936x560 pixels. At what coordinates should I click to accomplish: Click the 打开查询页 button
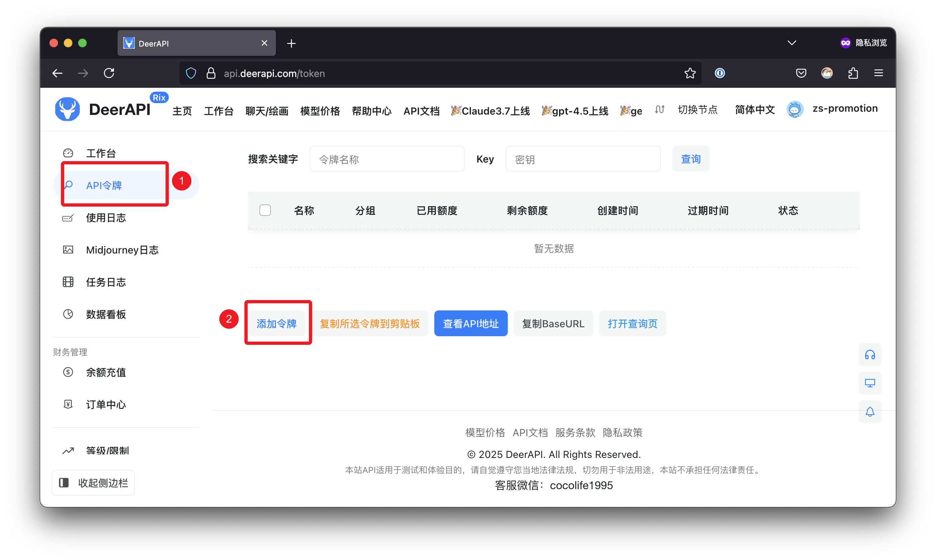coord(632,323)
